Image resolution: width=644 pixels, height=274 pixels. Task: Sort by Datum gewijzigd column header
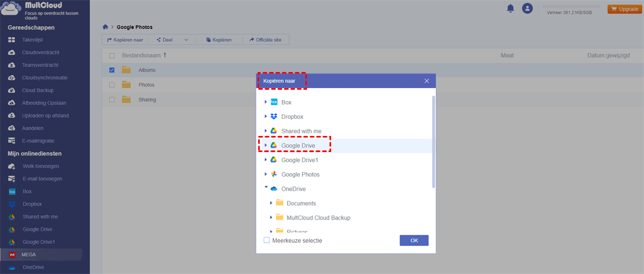(608, 55)
